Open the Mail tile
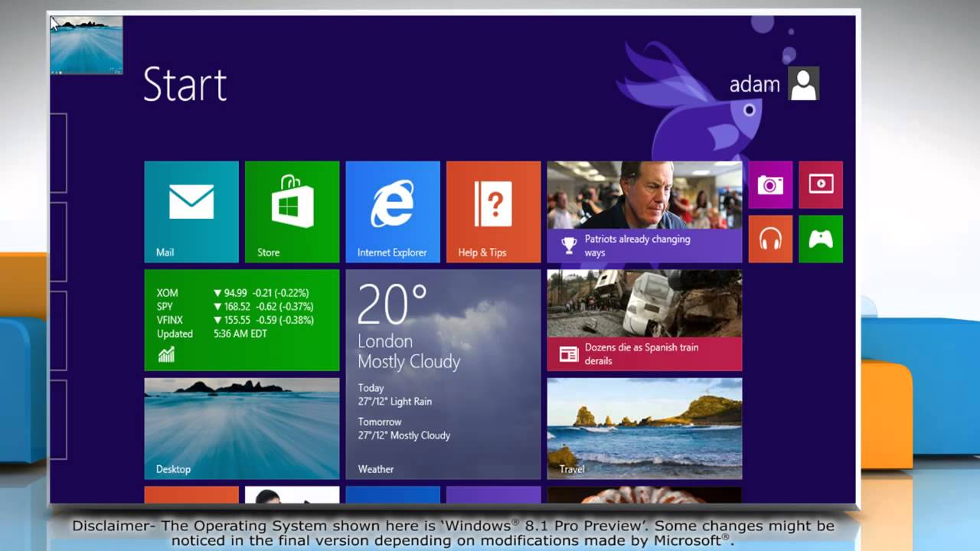This screenshot has height=551, width=980. click(191, 212)
